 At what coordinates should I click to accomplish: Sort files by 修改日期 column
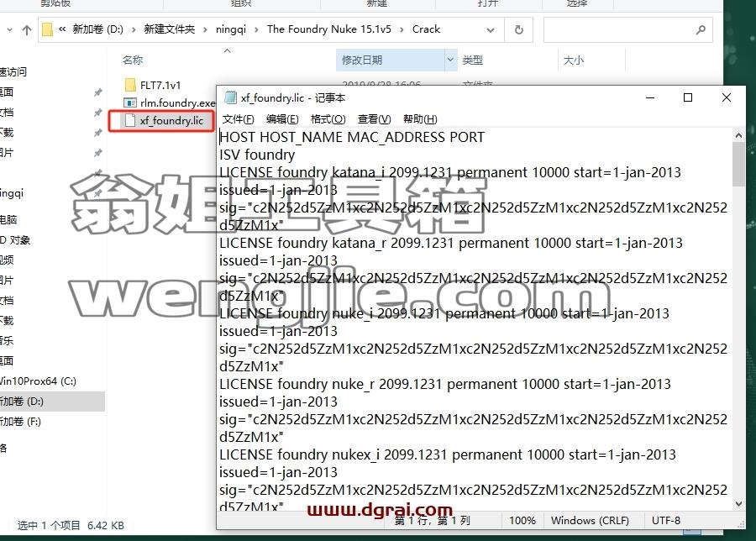click(362, 60)
